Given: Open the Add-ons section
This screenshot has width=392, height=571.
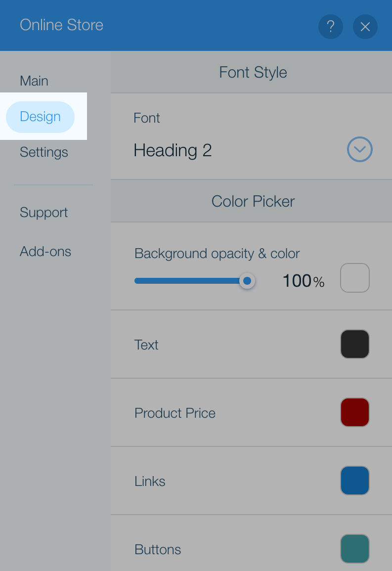Looking at the screenshot, I should pyautogui.click(x=45, y=251).
